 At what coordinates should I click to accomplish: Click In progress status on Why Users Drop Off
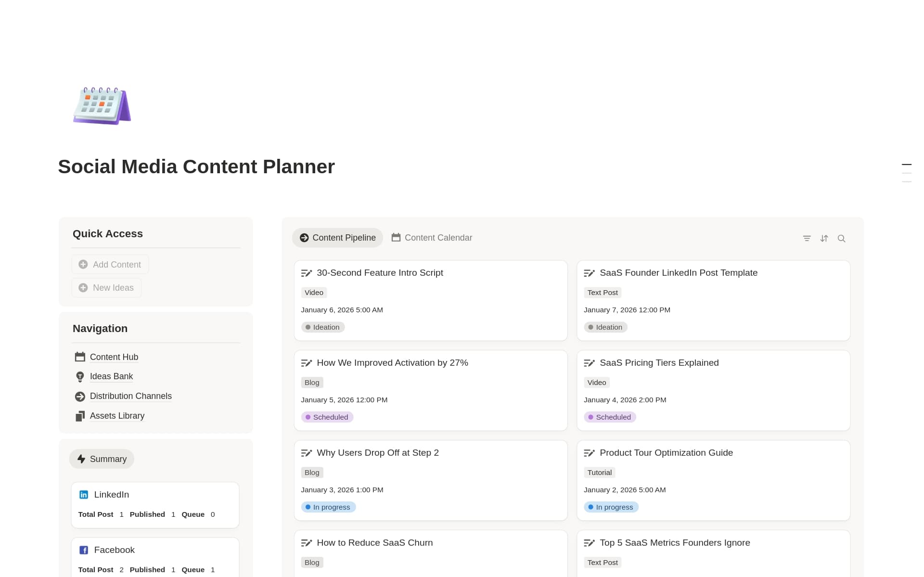(328, 507)
